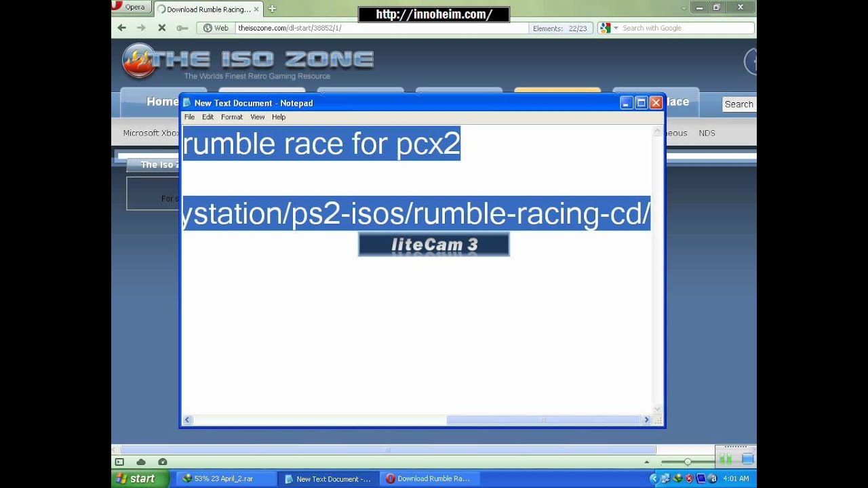Screen dimensions: 868x488
Task: Minimize the Notepad window
Action: click(627, 103)
